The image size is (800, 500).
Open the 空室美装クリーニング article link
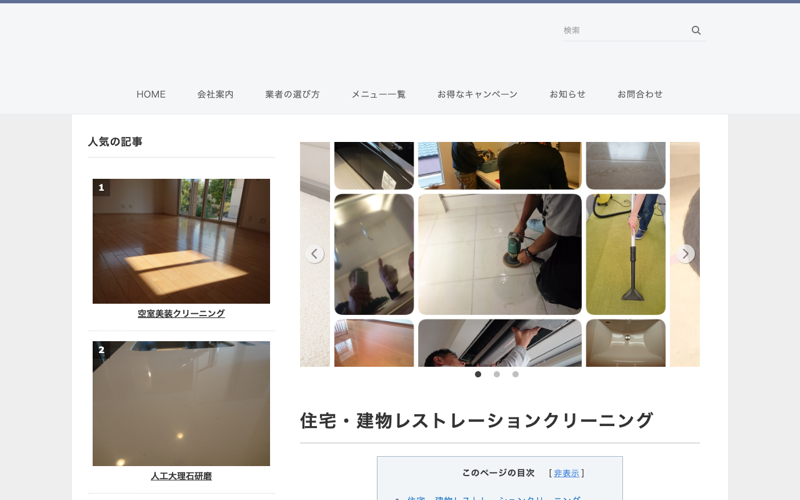pyautogui.click(x=181, y=313)
